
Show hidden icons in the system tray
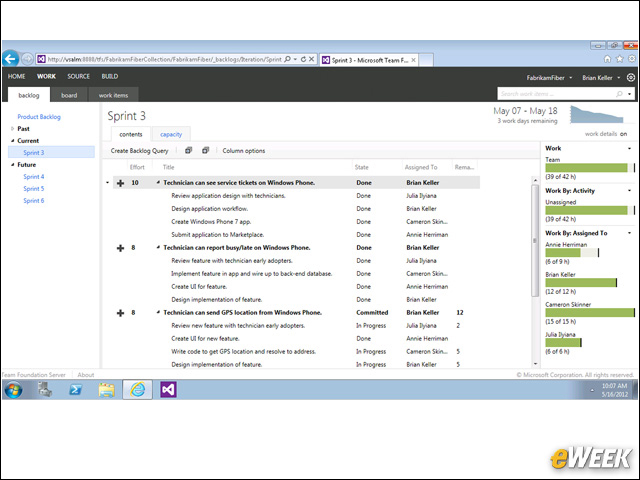592,390
